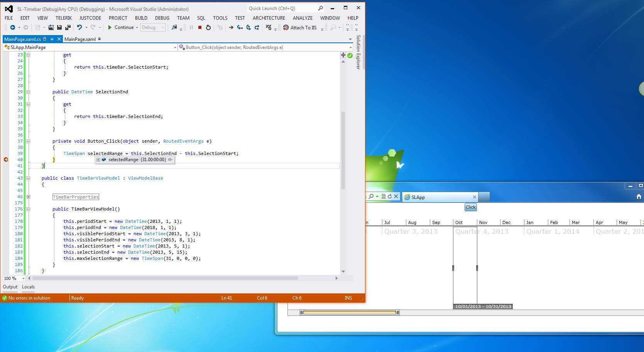Open the TELERIK menu
The height and width of the screenshot is (352, 644).
64,18
